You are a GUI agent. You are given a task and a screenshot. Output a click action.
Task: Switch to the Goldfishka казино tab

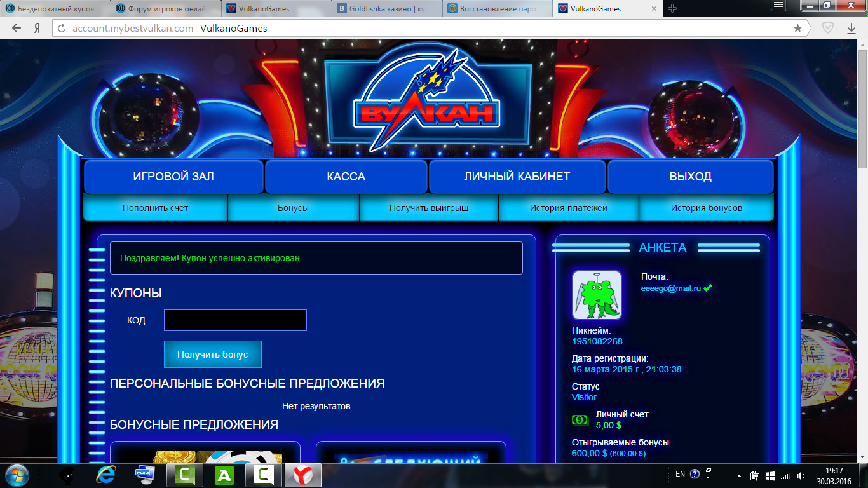click(x=388, y=9)
